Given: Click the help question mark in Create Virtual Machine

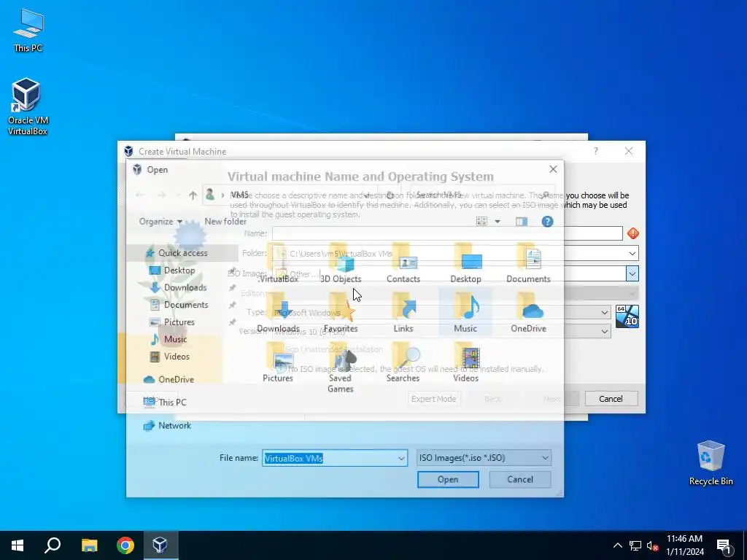Looking at the screenshot, I should pos(595,151).
